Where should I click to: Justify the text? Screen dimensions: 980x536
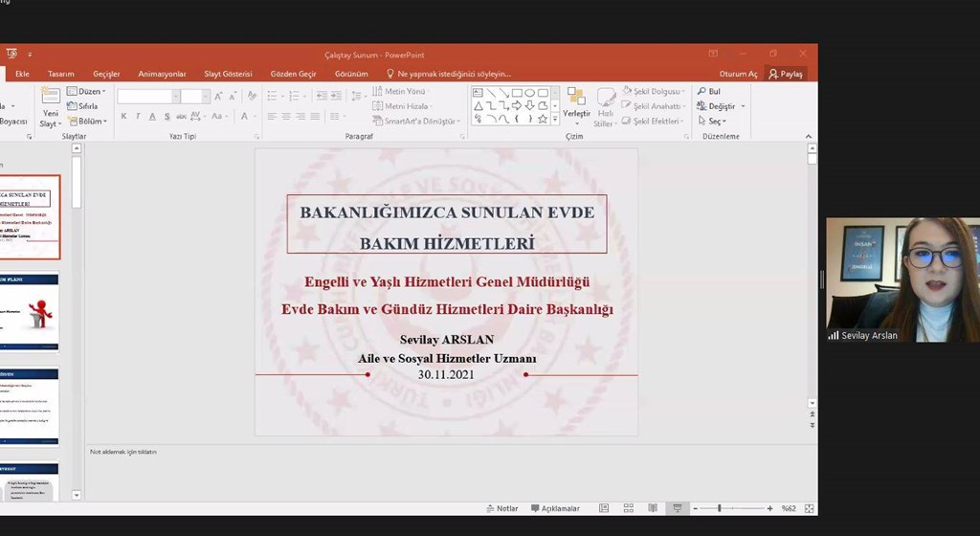pyautogui.click(x=315, y=116)
